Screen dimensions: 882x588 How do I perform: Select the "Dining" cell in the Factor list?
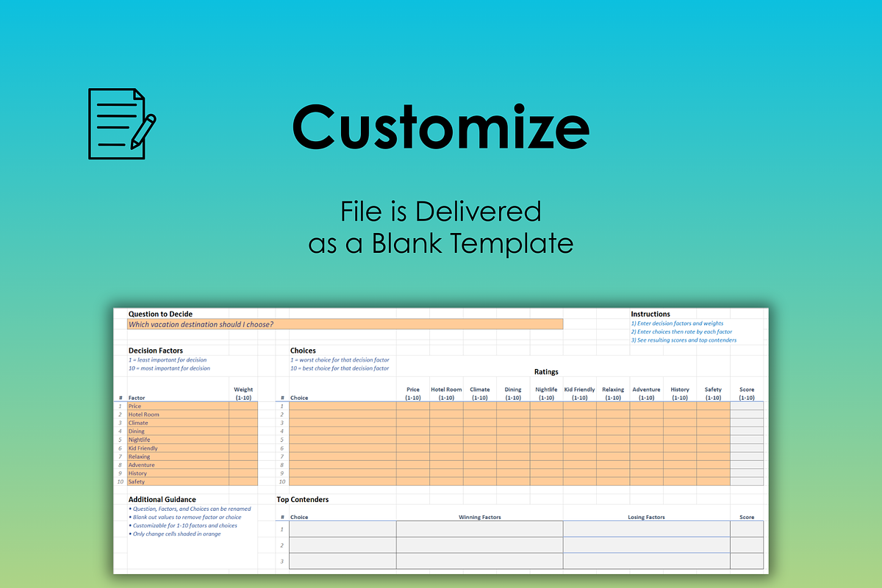click(x=178, y=431)
